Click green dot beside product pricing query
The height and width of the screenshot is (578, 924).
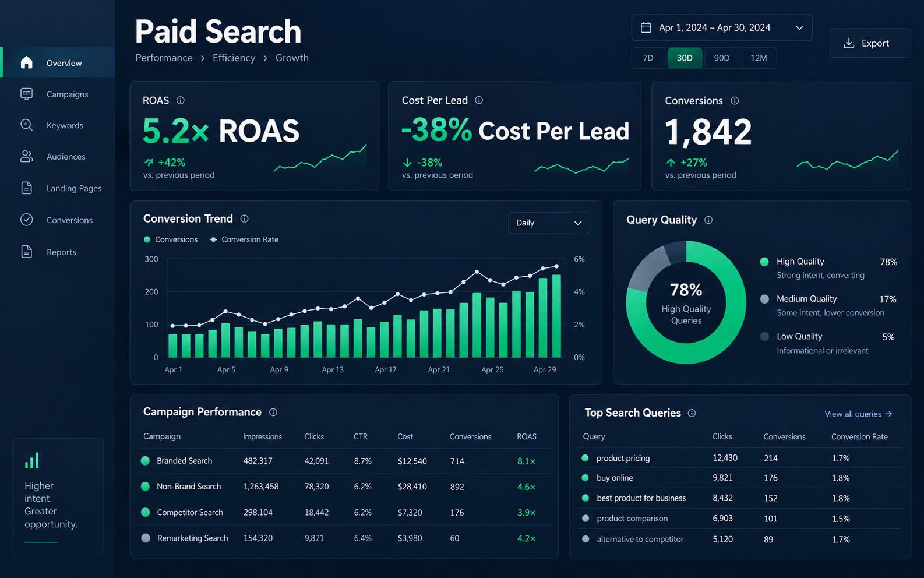(585, 458)
